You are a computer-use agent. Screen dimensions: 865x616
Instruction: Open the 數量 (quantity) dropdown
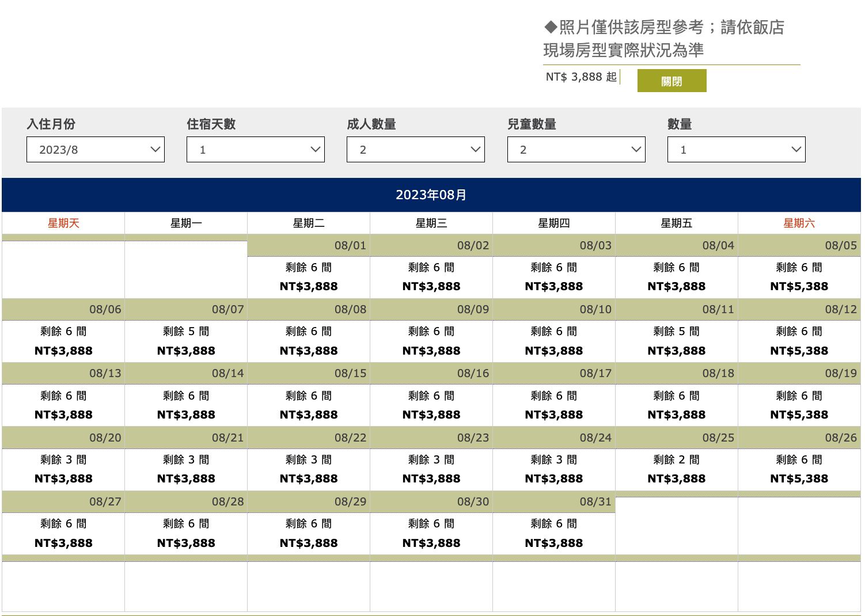(735, 149)
